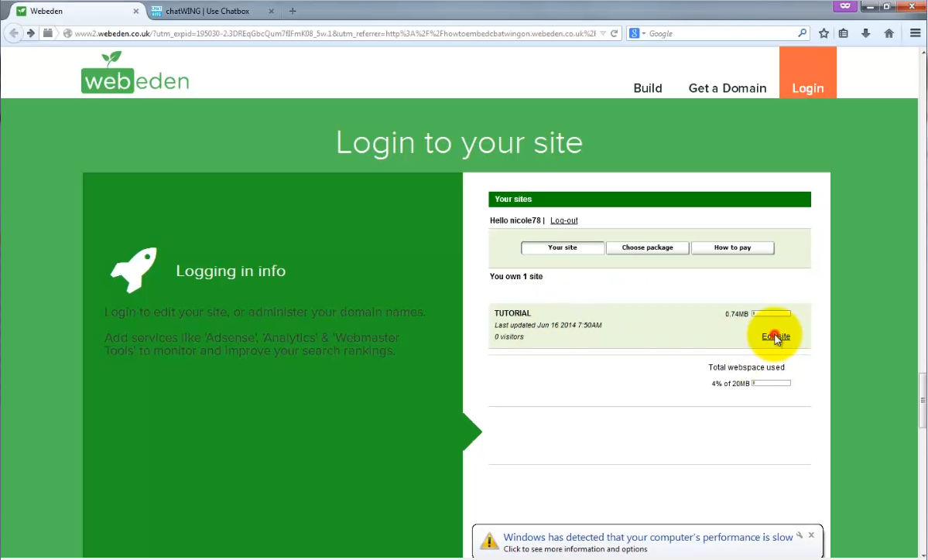Open the downloads arrow icon
This screenshot has height=560, width=928.
tap(866, 34)
